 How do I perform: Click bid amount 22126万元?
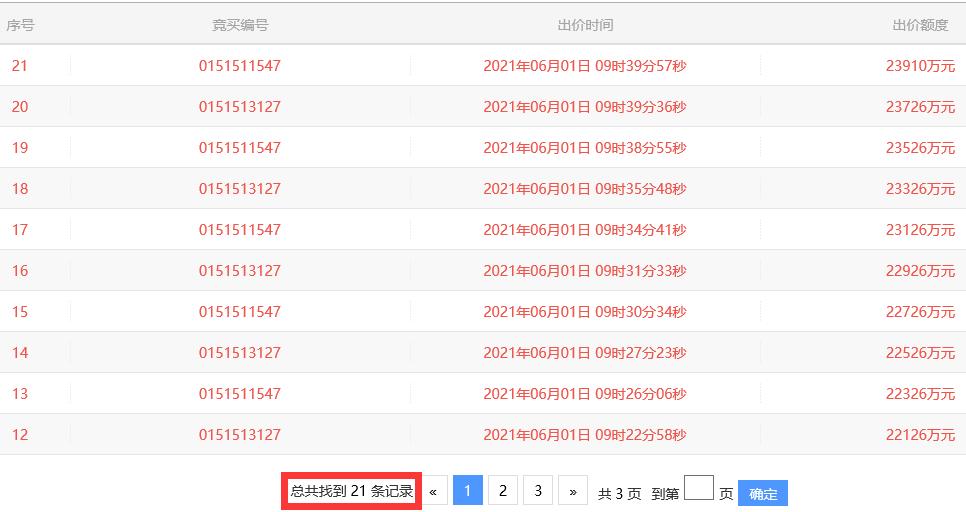920,434
